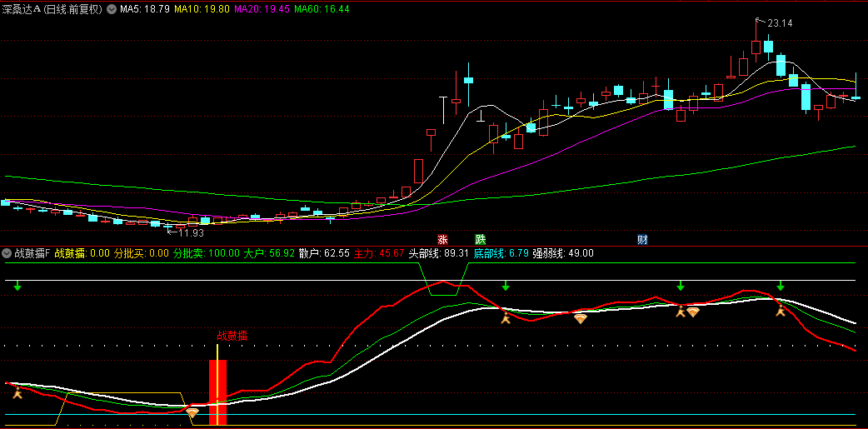The image size is (868, 429).
Task: Click the last green arrow before the red line drops
Action: click(x=781, y=286)
